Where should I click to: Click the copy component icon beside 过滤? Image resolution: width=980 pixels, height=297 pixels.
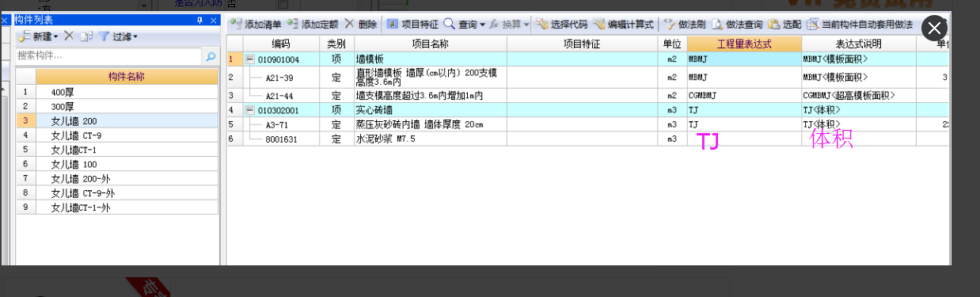pyautogui.click(x=86, y=36)
